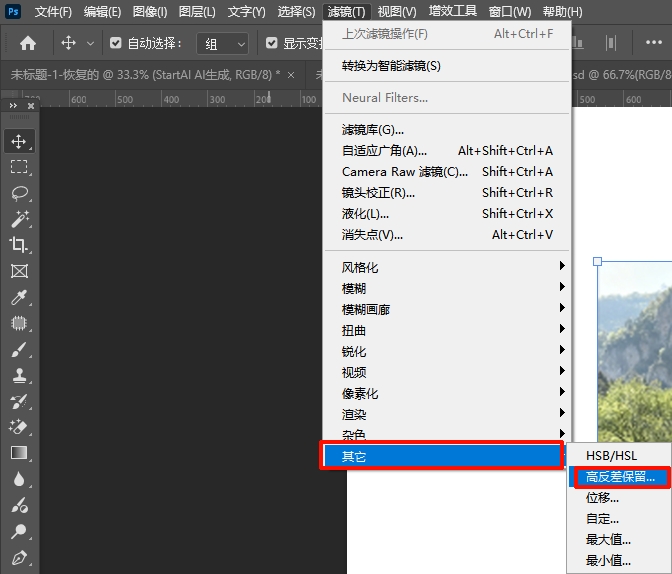Select the Spot Healing patch tool
Screen dimensions: 672x574
pos(19,323)
